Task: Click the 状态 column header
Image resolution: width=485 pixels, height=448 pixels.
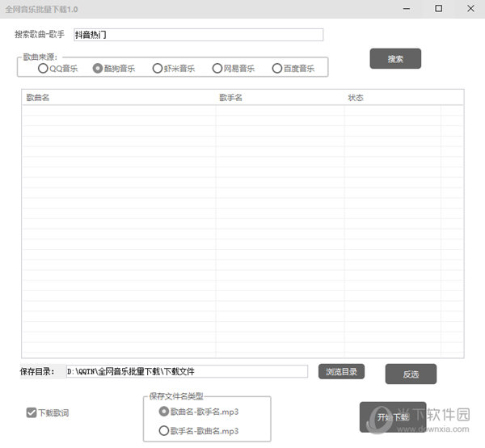Action: pyautogui.click(x=393, y=98)
